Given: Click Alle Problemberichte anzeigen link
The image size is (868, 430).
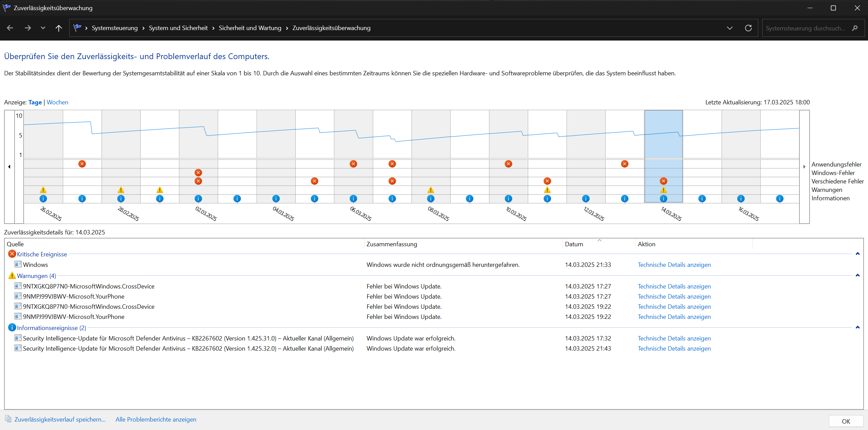Looking at the screenshot, I should [x=156, y=419].
